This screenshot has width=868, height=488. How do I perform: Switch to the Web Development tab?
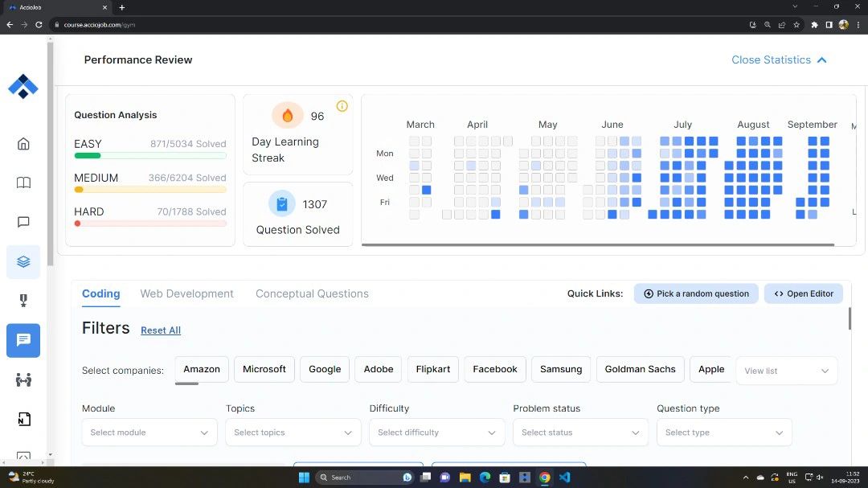(186, 293)
